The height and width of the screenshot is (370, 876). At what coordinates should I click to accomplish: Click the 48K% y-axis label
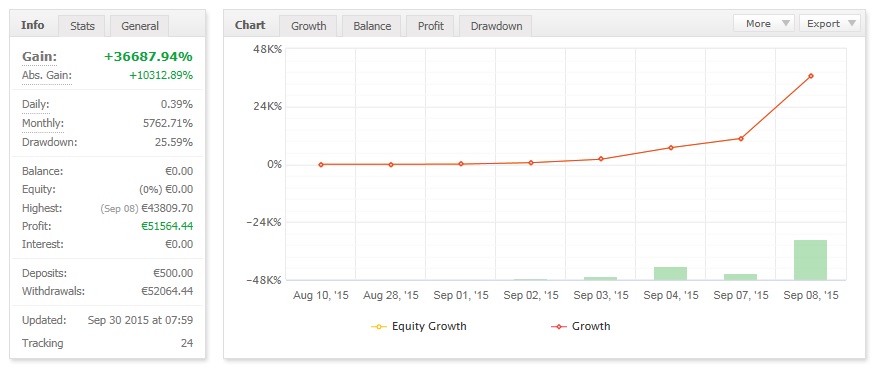pos(268,49)
